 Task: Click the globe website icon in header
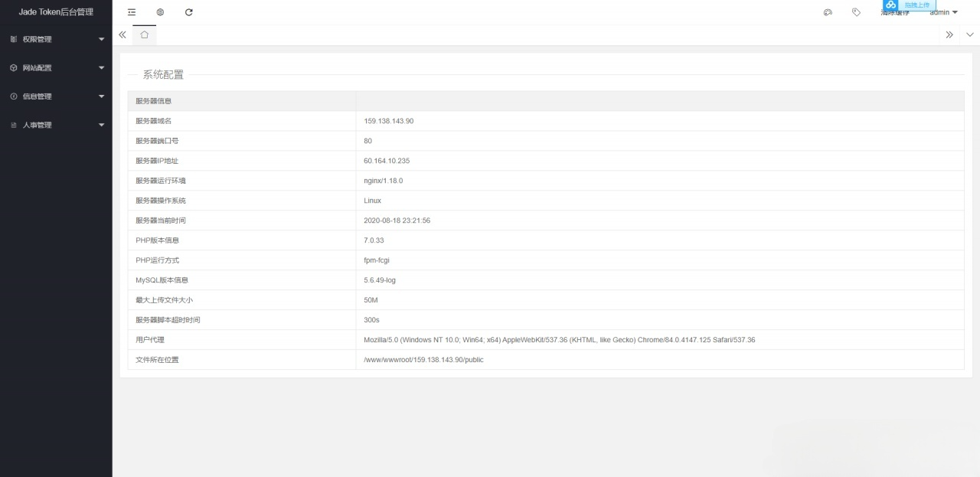pyautogui.click(x=160, y=12)
